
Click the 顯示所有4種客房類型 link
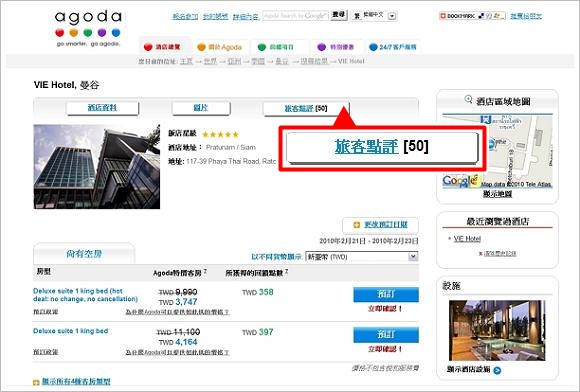tap(76, 381)
